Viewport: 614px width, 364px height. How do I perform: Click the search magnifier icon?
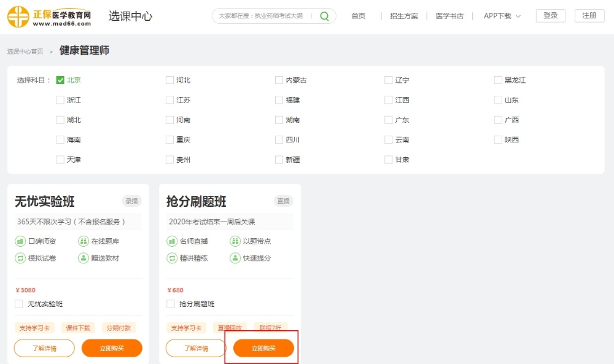pos(324,16)
